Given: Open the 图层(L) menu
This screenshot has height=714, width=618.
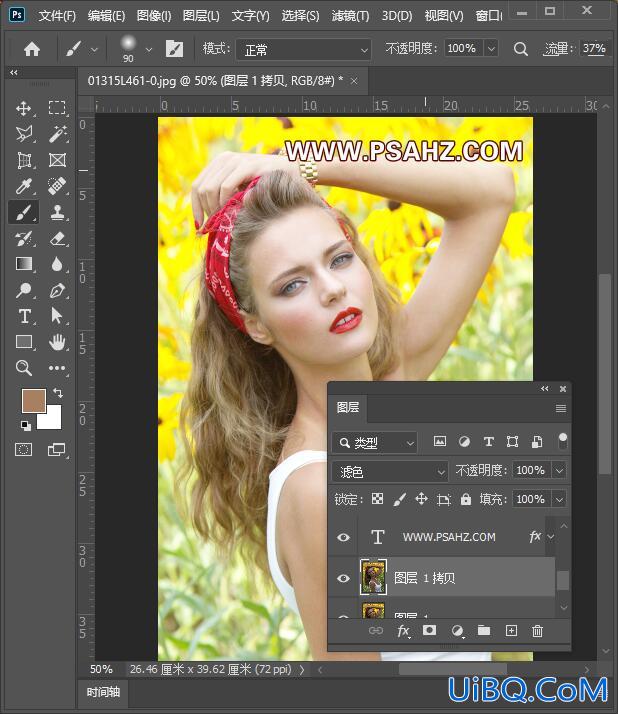Looking at the screenshot, I should [x=201, y=16].
